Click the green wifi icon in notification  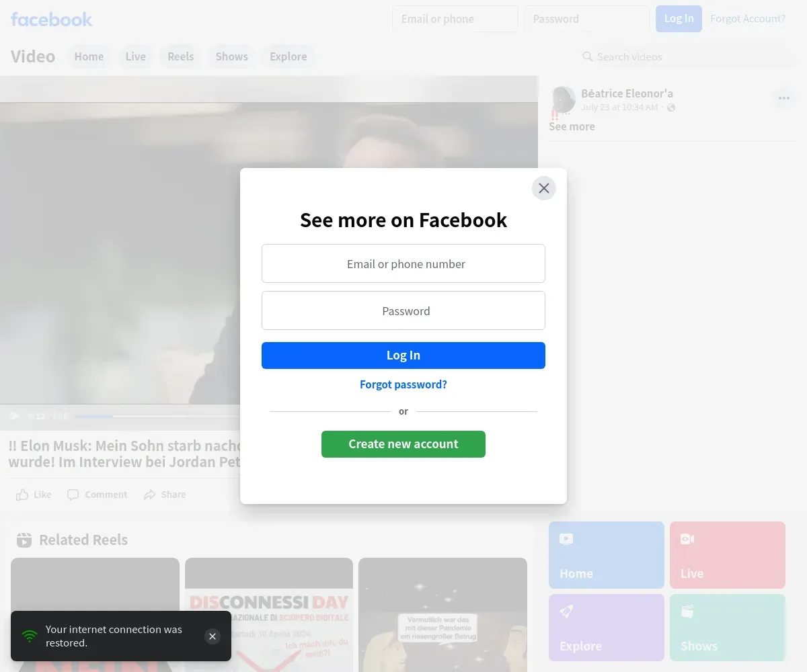(30, 636)
